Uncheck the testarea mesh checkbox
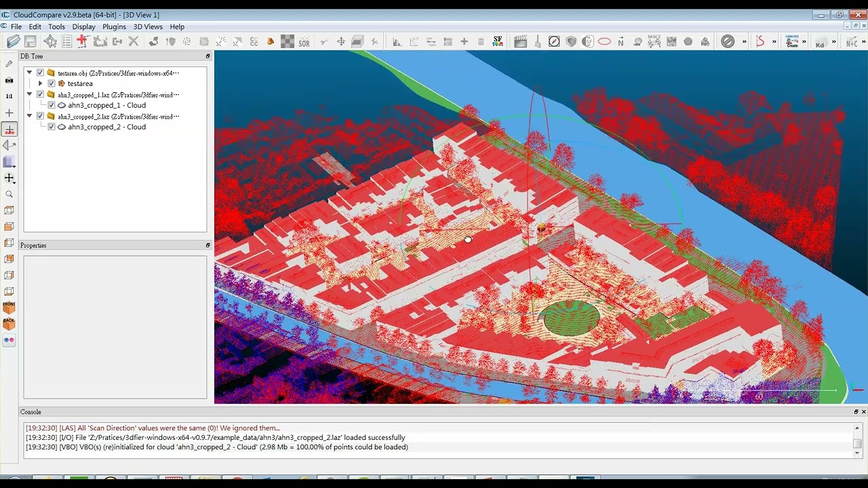 coord(51,83)
